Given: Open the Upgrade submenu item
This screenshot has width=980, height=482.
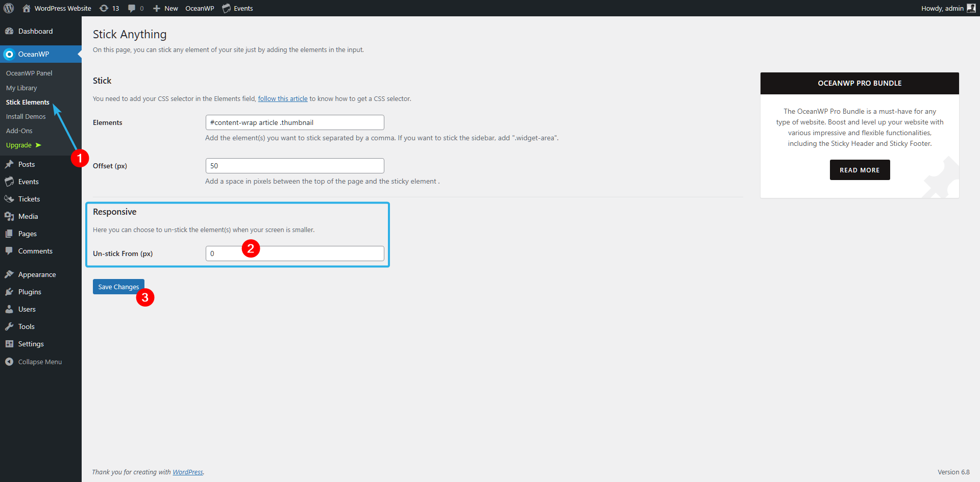Looking at the screenshot, I should pos(19,145).
